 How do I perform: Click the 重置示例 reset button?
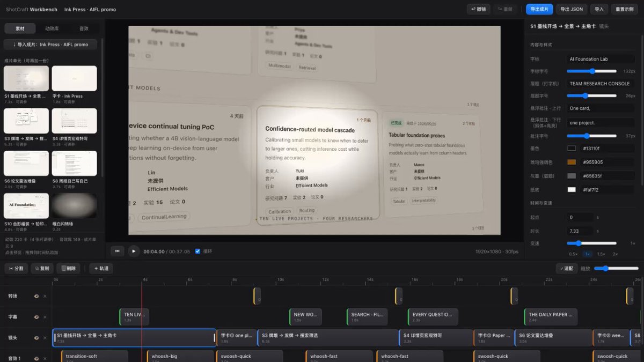pos(624,9)
